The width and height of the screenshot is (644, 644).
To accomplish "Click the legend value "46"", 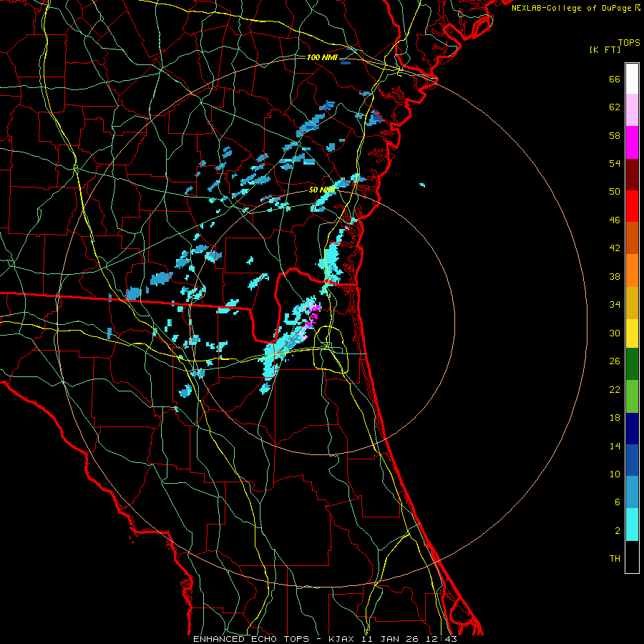I will pyautogui.click(x=615, y=220).
